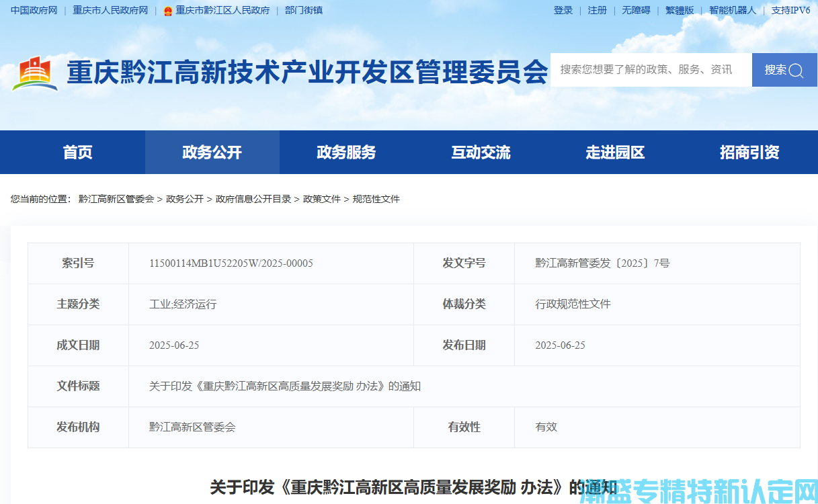Open 中国政府网 link
Image resolution: width=818 pixels, height=504 pixels.
point(34,10)
